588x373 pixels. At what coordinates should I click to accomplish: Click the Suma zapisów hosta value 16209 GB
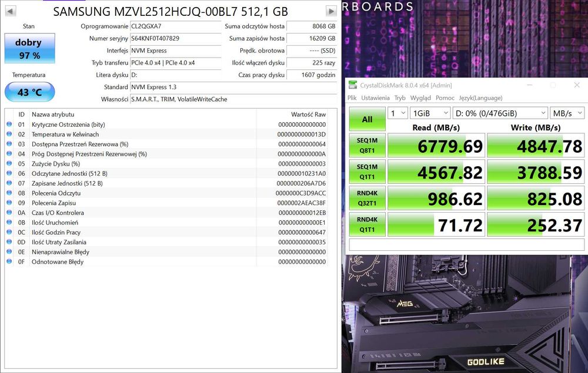[x=312, y=38]
